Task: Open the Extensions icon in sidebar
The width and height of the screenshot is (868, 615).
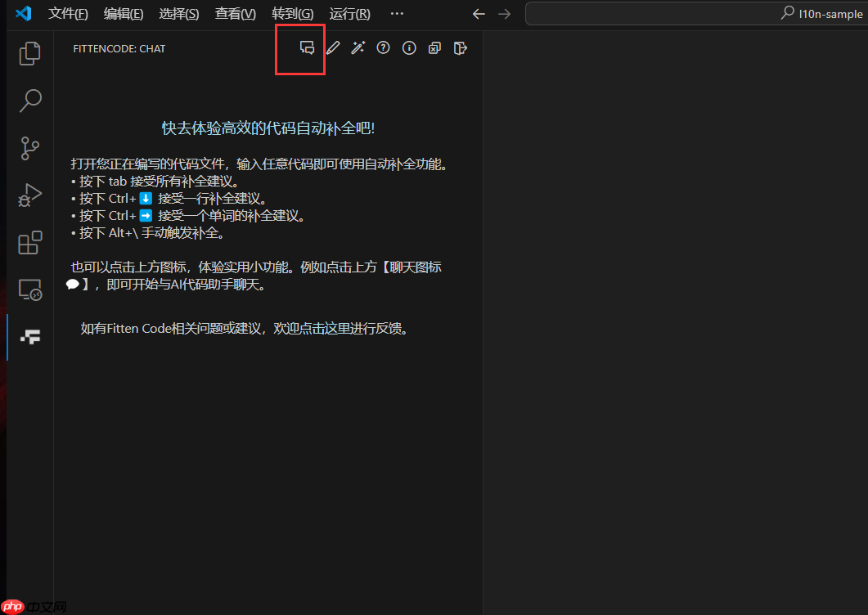Action: pyautogui.click(x=30, y=242)
